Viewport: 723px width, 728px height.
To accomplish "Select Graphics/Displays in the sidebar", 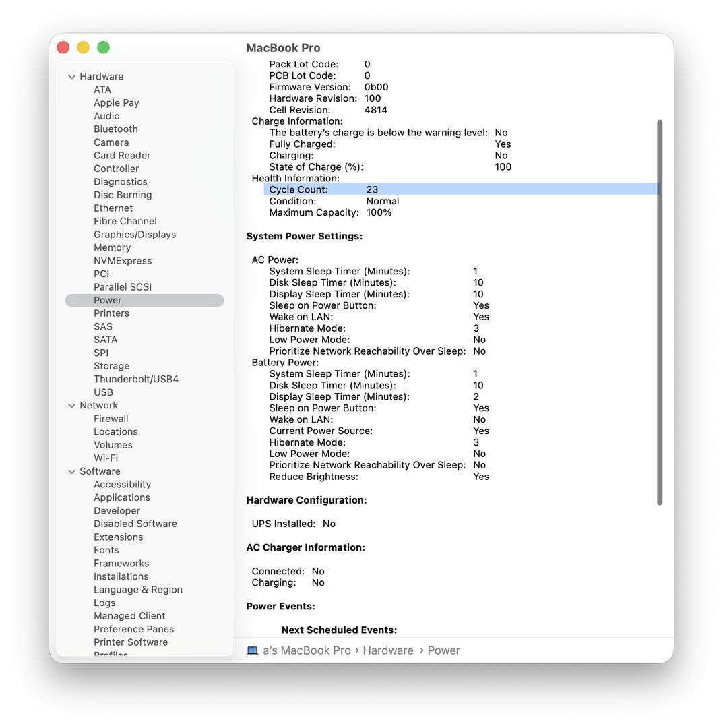I will (134, 235).
